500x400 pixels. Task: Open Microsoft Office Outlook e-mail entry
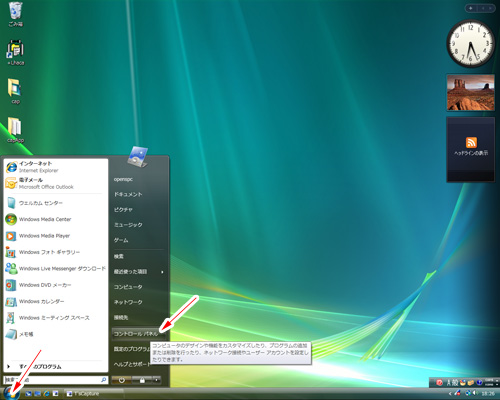coord(56,183)
